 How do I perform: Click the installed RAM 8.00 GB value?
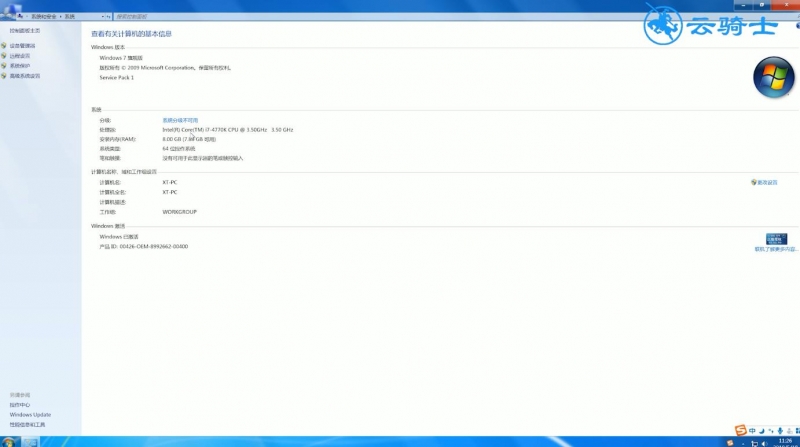pos(189,139)
